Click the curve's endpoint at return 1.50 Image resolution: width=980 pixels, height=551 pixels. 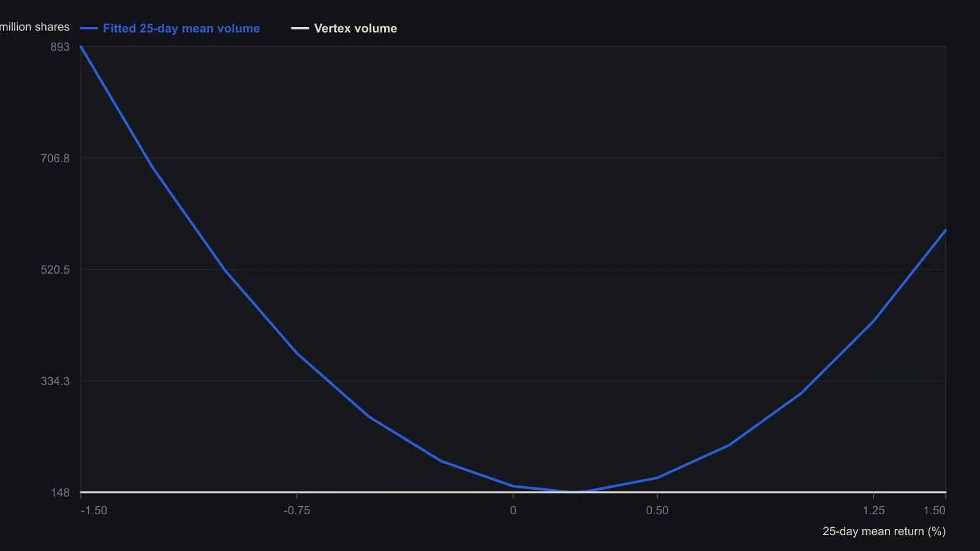point(946,230)
